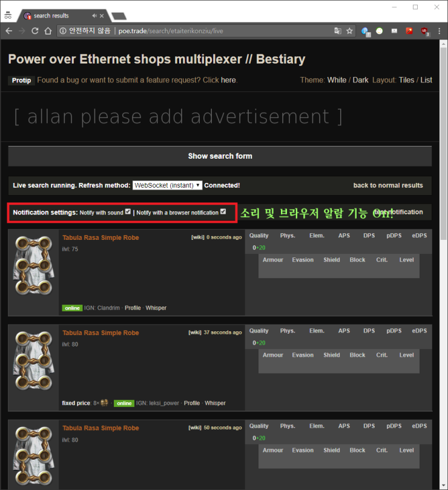Screen dimensions: 448x490
Task: Click first Tabula Rasa Simple Robe title
Action: pyautogui.click(x=100, y=237)
